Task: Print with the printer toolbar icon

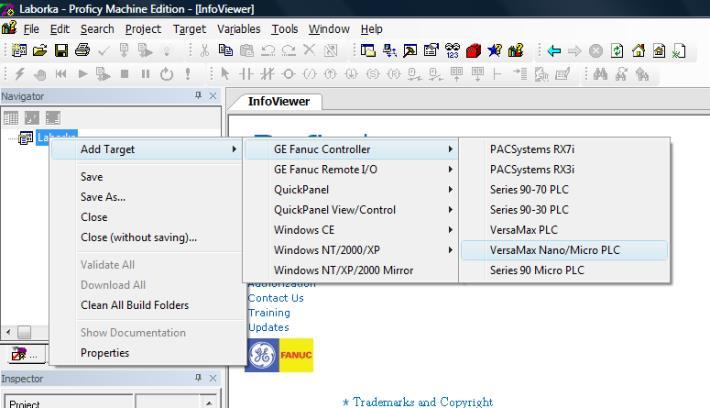Action: click(x=82, y=50)
